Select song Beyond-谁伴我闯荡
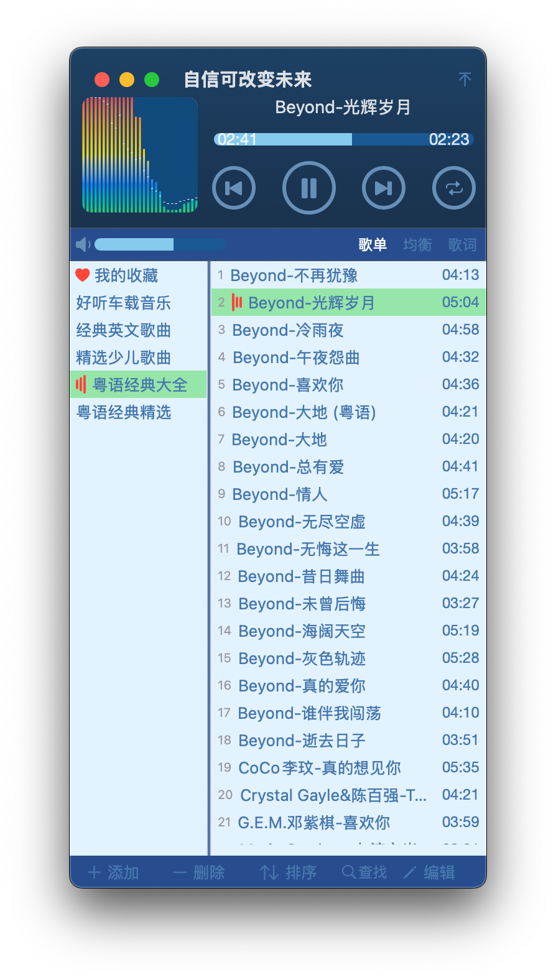556x980 pixels. (x=348, y=713)
